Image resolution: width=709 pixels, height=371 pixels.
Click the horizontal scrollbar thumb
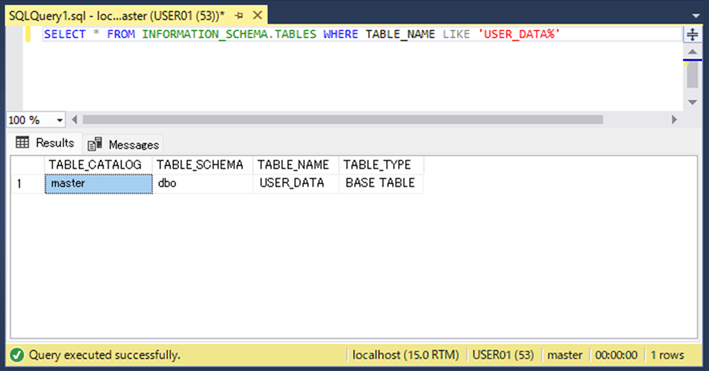click(x=343, y=119)
